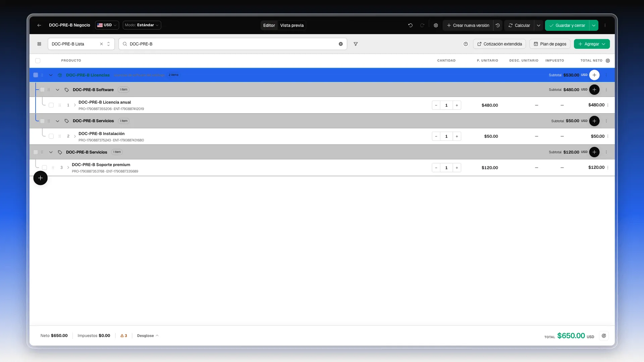Open the Calcular dropdown arrow
Screen dimensions: 644x362
click(538, 25)
